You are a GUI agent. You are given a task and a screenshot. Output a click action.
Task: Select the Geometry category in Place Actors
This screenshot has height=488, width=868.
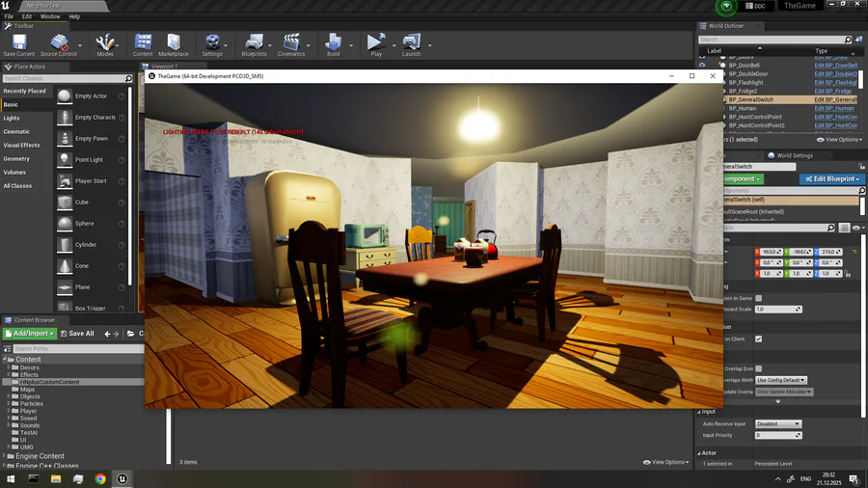[16, 159]
